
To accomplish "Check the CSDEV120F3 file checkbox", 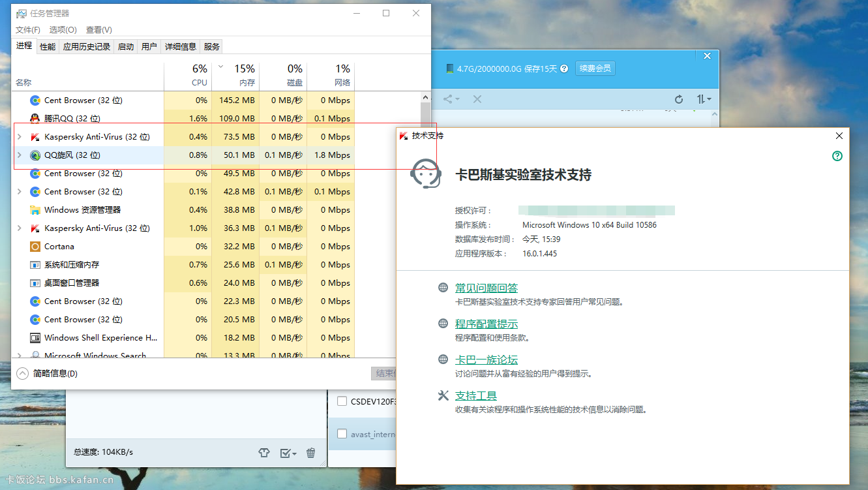I will pos(342,401).
